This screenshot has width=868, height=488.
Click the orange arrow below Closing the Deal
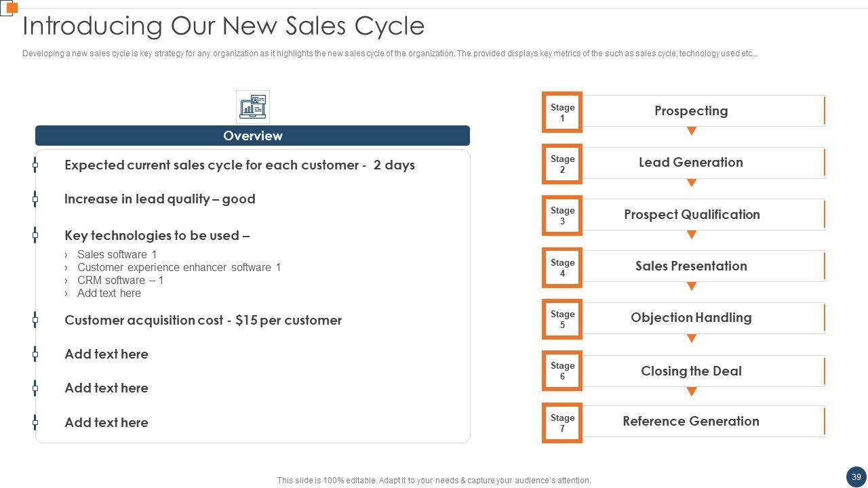pyautogui.click(x=692, y=392)
